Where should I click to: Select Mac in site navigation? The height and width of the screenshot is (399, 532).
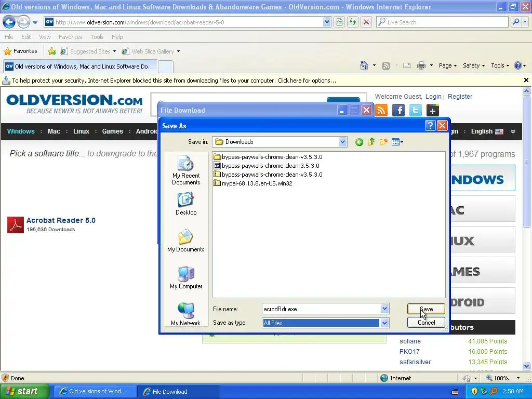(54, 131)
